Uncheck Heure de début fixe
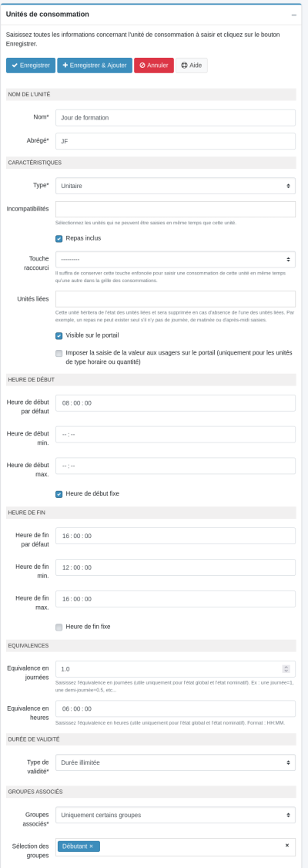The height and width of the screenshot is (868, 308). [59, 494]
